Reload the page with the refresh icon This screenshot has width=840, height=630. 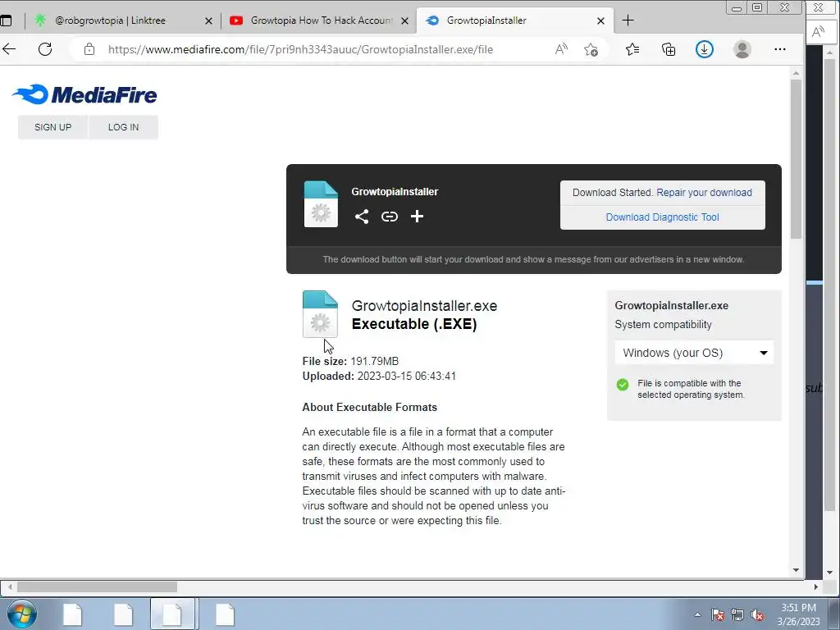46,49
